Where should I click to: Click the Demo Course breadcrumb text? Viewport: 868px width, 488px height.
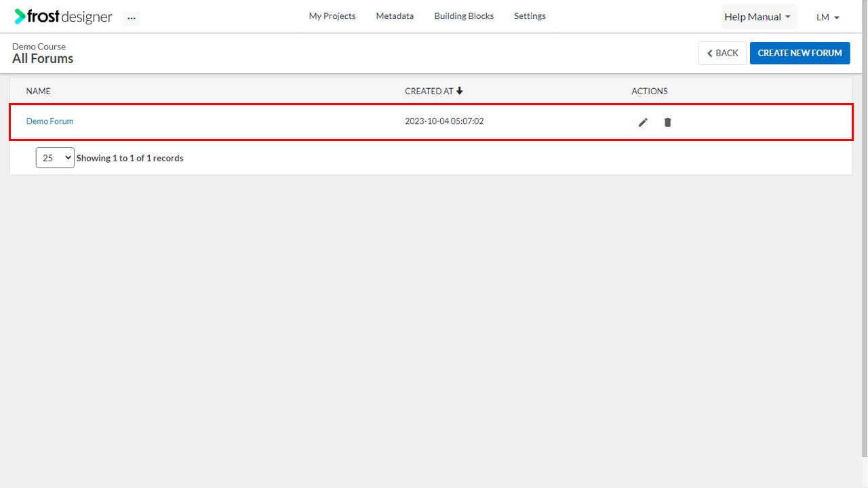coord(39,47)
